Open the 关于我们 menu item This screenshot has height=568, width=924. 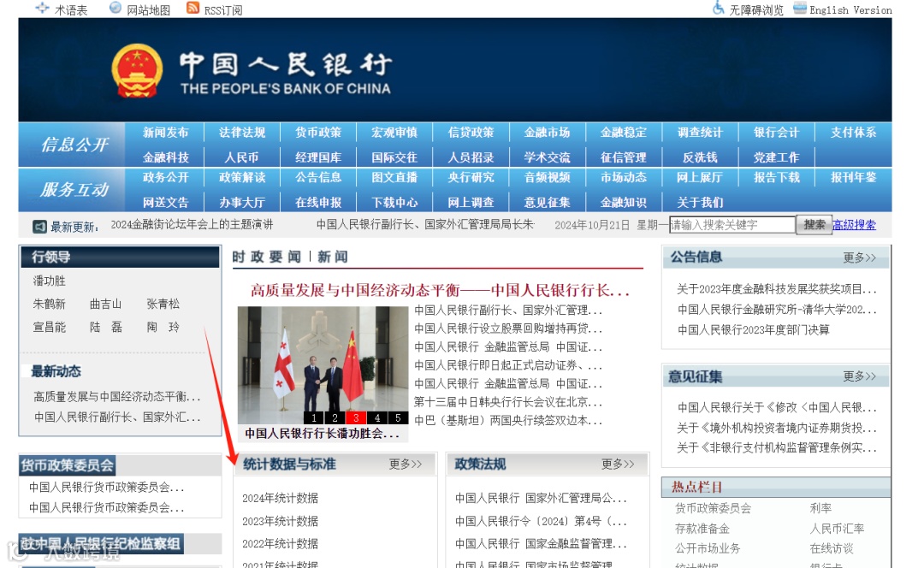pyautogui.click(x=700, y=202)
